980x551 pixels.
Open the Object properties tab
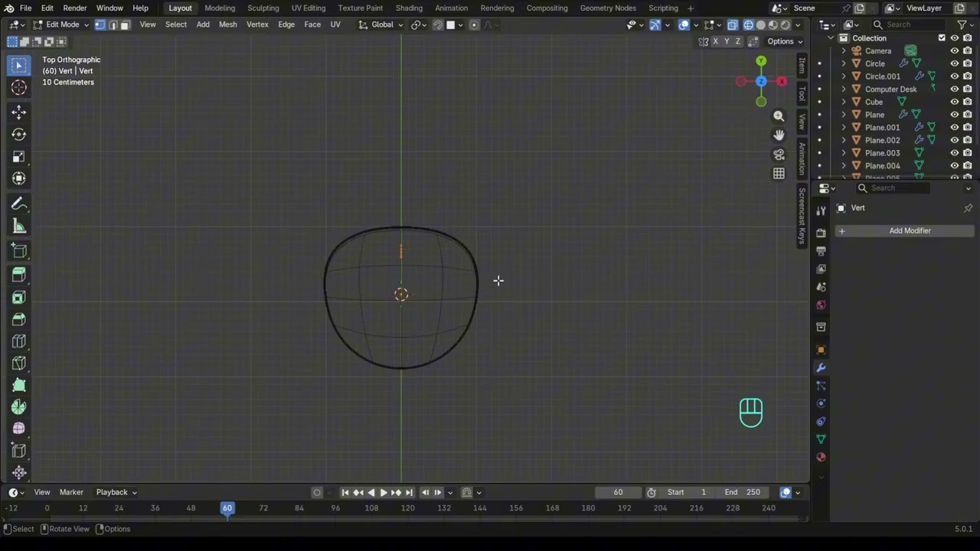(x=821, y=350)
